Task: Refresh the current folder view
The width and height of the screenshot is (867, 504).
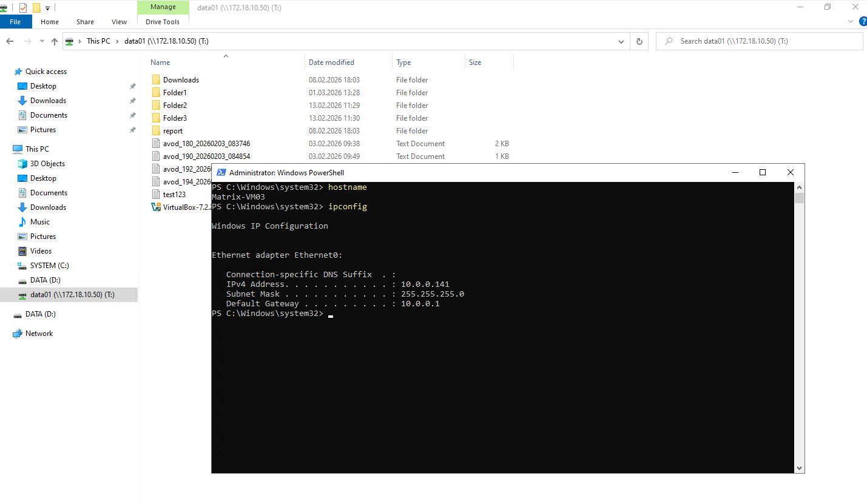Action: pyautogui.click(x=639, y=41)
